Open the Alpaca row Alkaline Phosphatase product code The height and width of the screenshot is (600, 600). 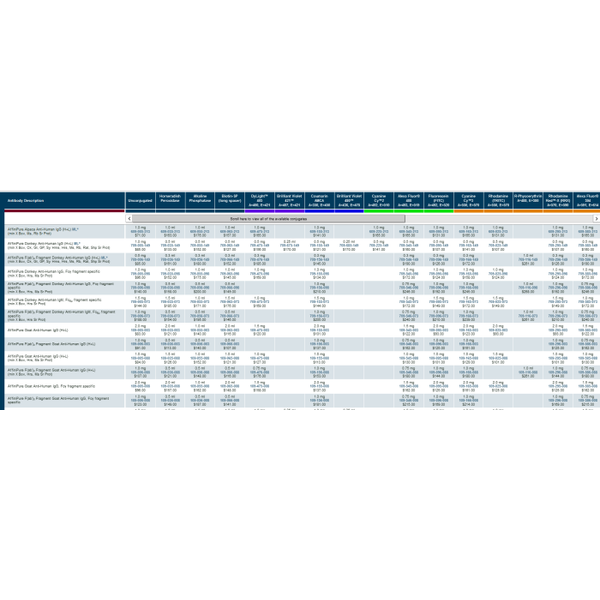[x=200, y=232]
